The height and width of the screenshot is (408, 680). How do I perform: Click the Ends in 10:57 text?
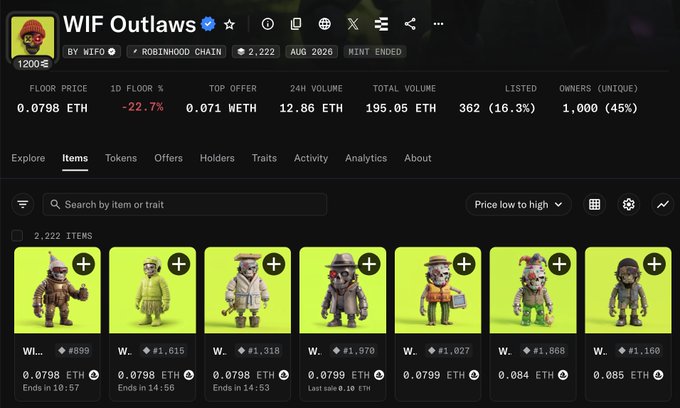tap(51, 388)
